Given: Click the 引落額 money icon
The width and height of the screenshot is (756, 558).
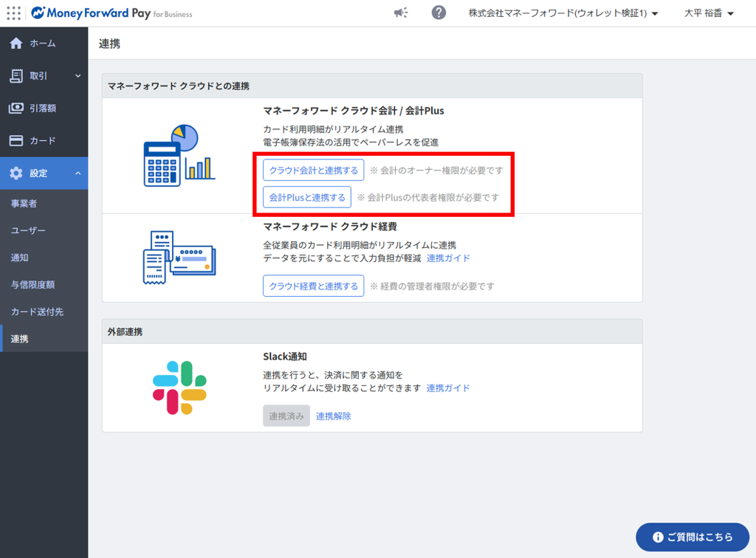Looking at the screenshot, I should pyautogui.click(x=16, y=108).
